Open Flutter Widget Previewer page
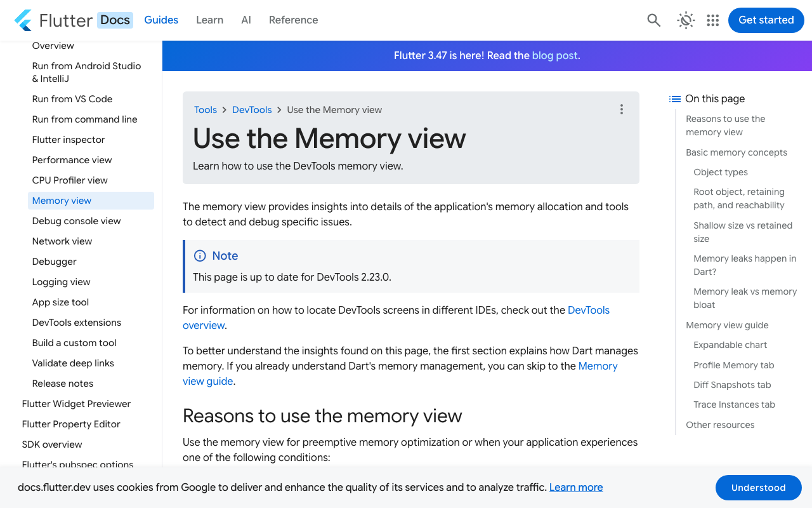Viewport: 812px width, 508px height. 76,404
